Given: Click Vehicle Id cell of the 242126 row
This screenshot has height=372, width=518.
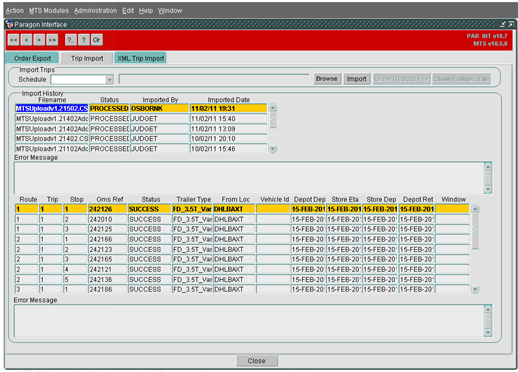Looking at the screenshot, I should click(x=273, y=209).
